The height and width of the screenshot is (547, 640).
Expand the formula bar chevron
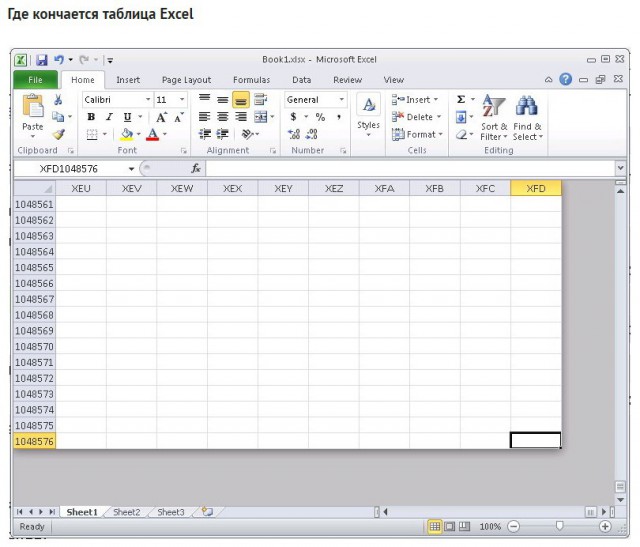tap(620, 168)
